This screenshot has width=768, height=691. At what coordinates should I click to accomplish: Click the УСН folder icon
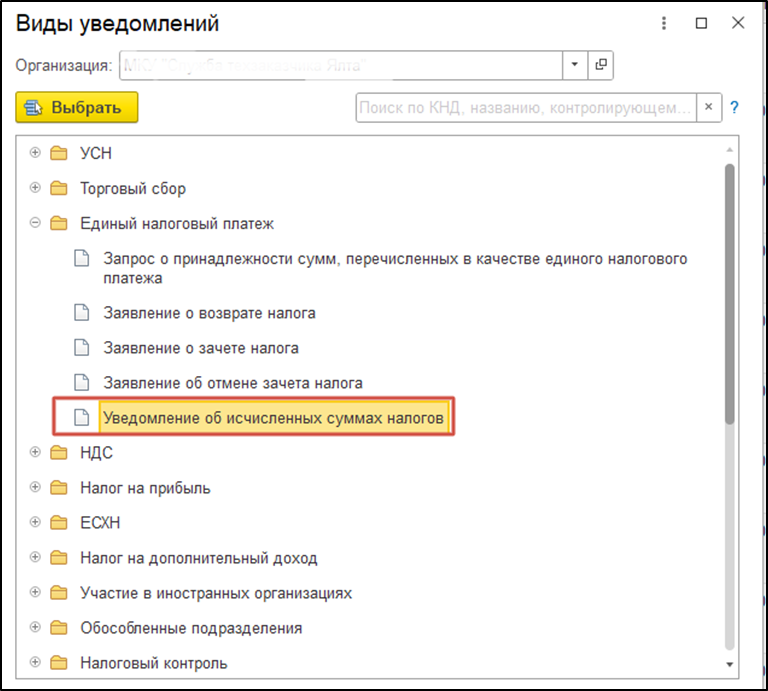pos(59,153)
